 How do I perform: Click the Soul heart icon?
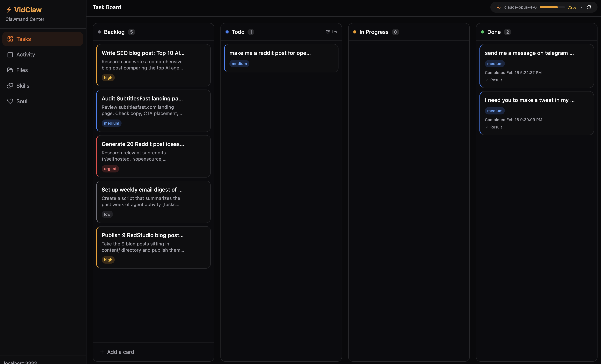click(x=10, y=101)
